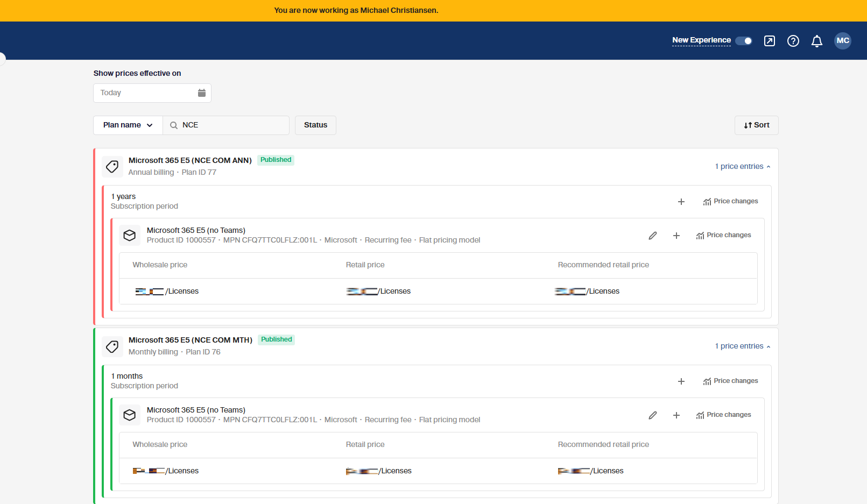Open Price changes for 1 years period
The width and height of the screenshot is (867, 504).
coord(730,202)
